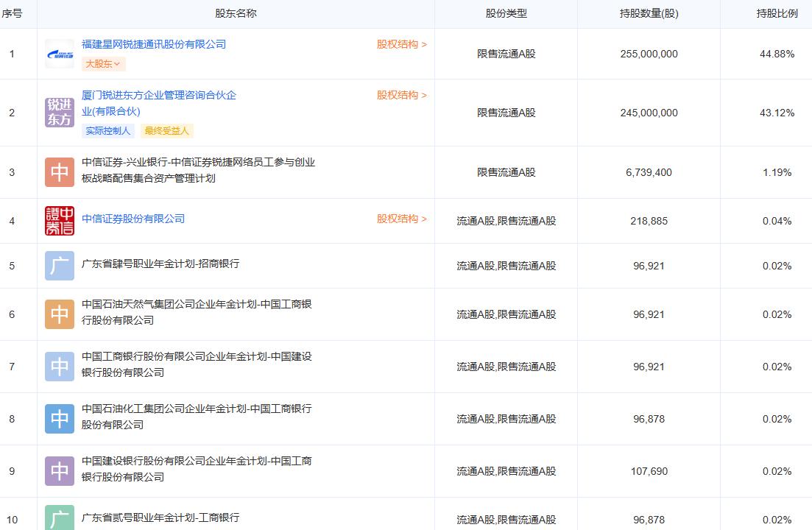Click the blue 中 icon for 中国石油化工集团
This screenshot has width=812, height=530.
click(x=60, y=419)
